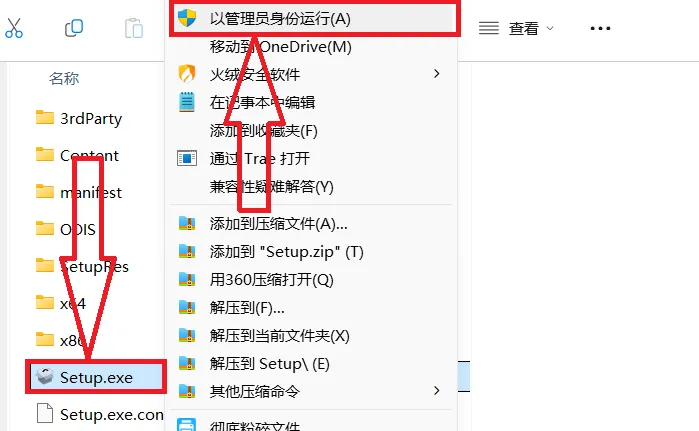The height and width of the screenshot is (431, 699).
Task: Select 移动到 OneDrive(M) menu entry
Action: (x=281, y=46)
